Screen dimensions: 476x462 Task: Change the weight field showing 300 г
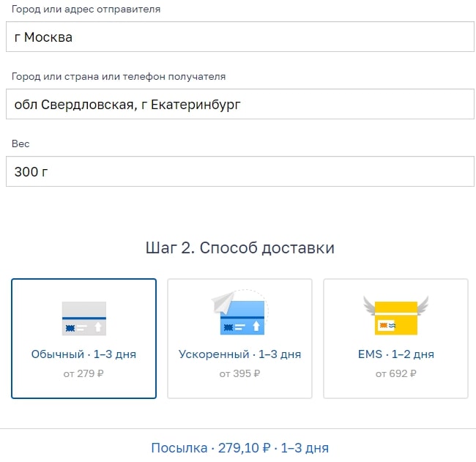click(x=239, y=171)
